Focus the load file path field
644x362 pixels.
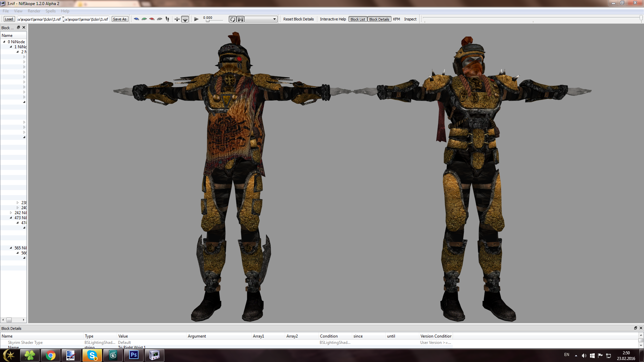[39, 19]
